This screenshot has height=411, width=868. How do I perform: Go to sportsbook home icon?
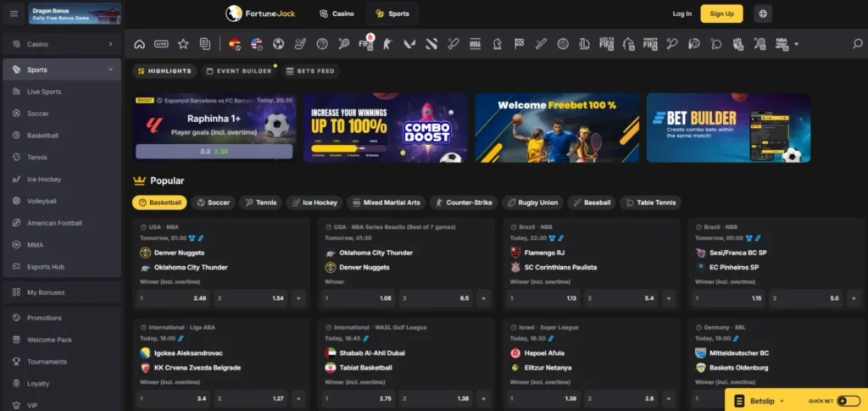(140, 44)
